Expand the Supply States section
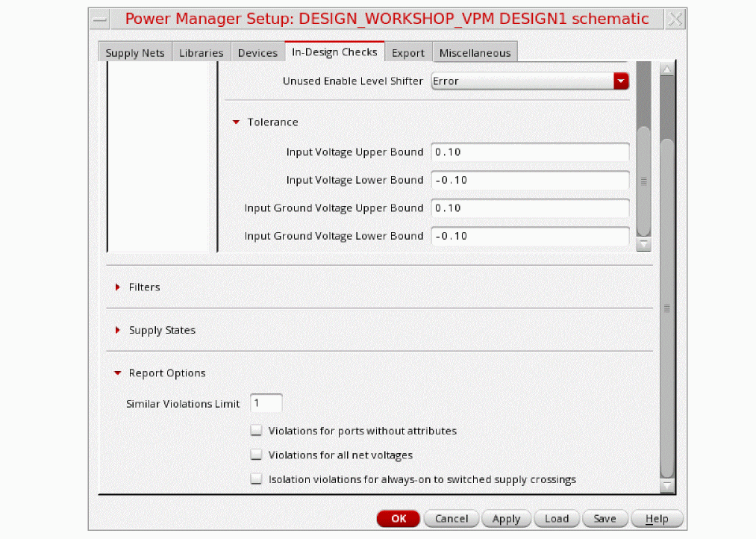The image size is (756, 539). click(118, 330)
